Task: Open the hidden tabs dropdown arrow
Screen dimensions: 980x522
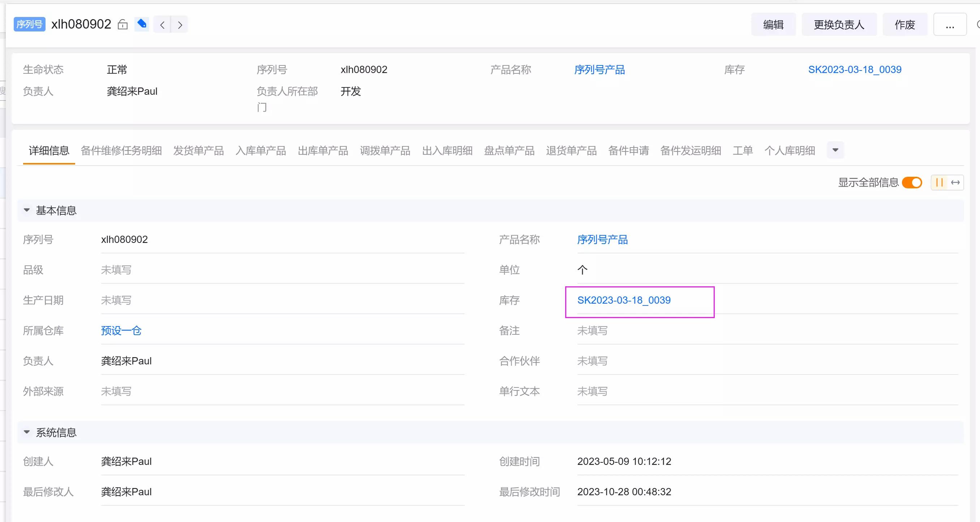Action: (835, 150)
